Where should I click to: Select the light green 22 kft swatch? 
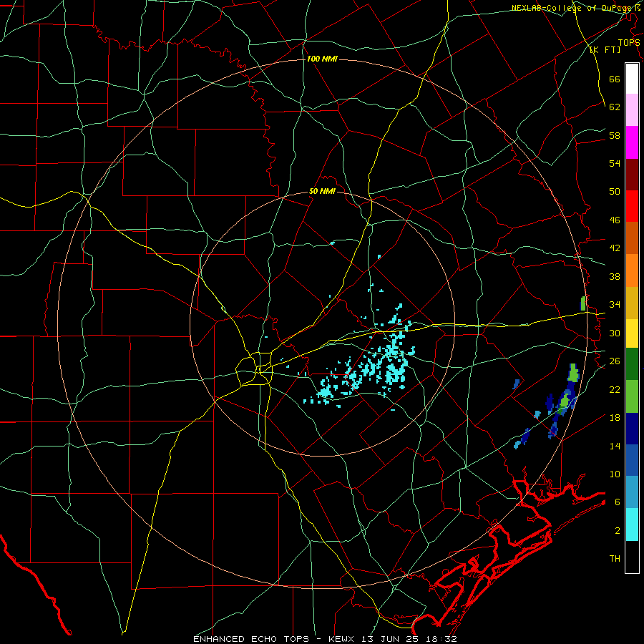click(x=632, y=396)
